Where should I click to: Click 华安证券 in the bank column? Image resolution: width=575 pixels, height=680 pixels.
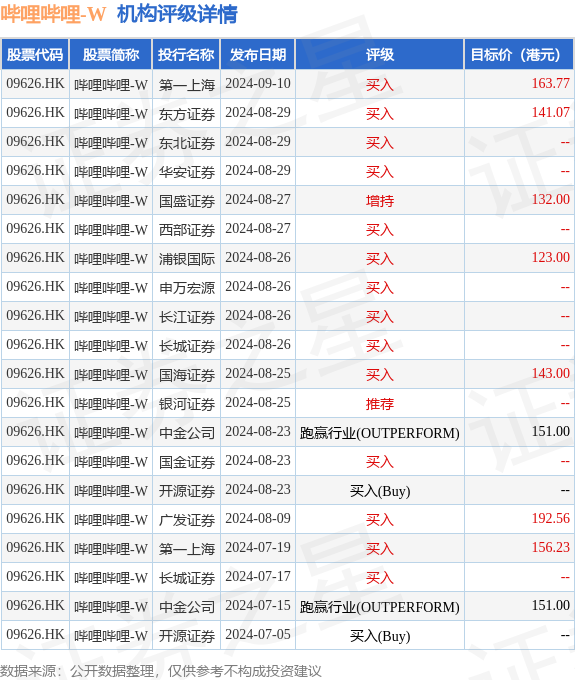186,172
